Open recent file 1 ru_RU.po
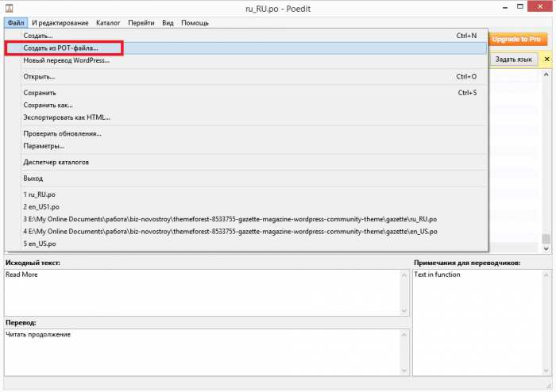Viewport: 556px width, 392px height. 246,194
